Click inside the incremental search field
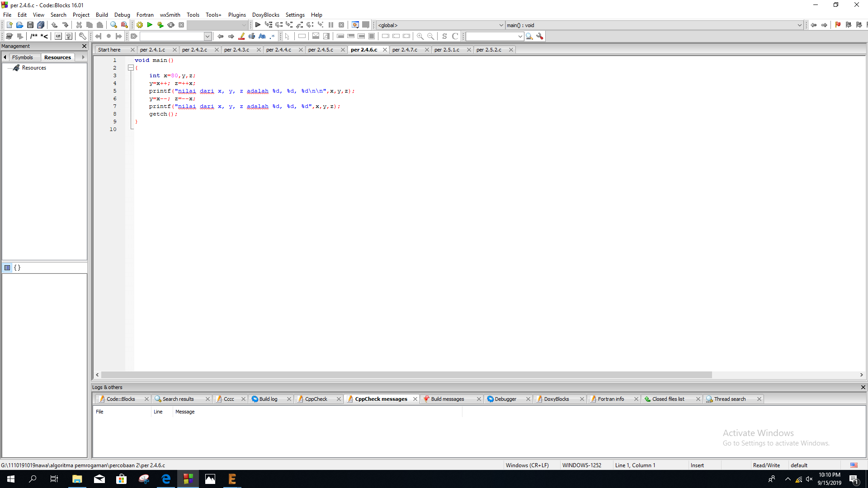868x488 pixels. coord(493,36)
